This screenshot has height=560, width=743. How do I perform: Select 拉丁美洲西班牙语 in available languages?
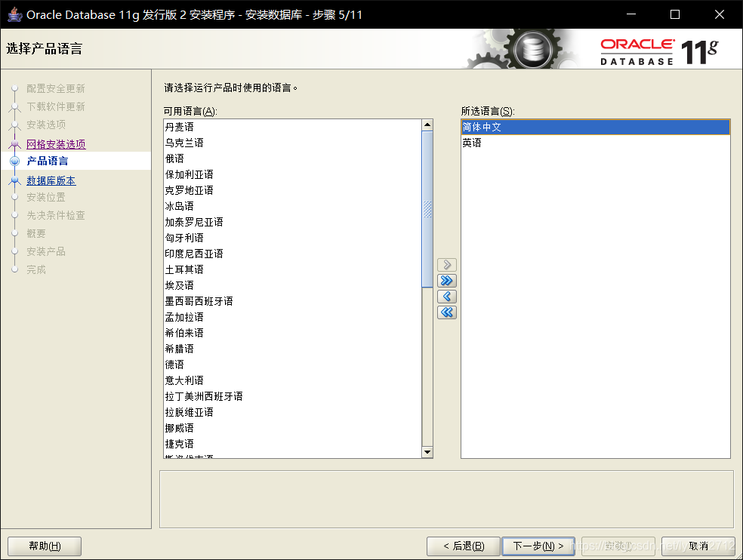pyautogui.click(x=292, y=396)
